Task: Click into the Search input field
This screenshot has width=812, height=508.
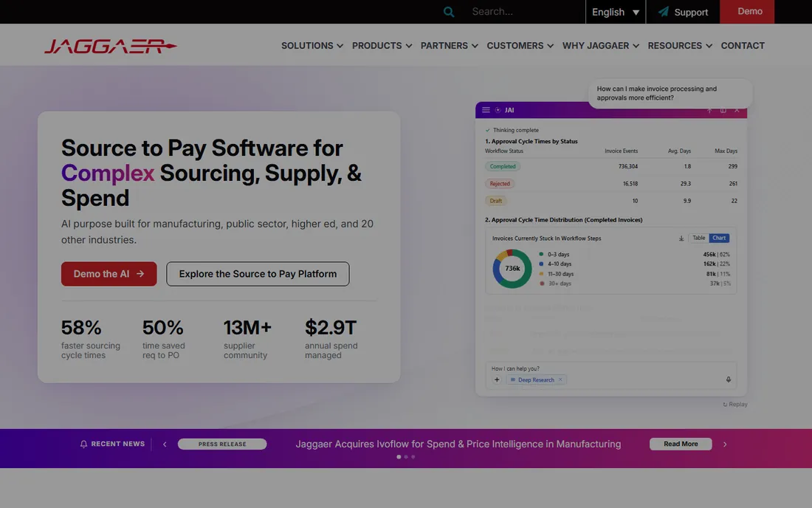Action: click(524, 11)
